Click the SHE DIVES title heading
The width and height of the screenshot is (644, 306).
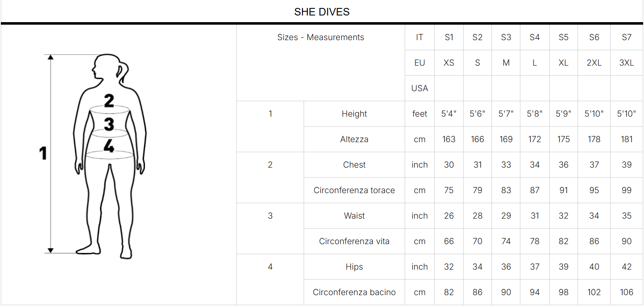click(x=322, y=12)
